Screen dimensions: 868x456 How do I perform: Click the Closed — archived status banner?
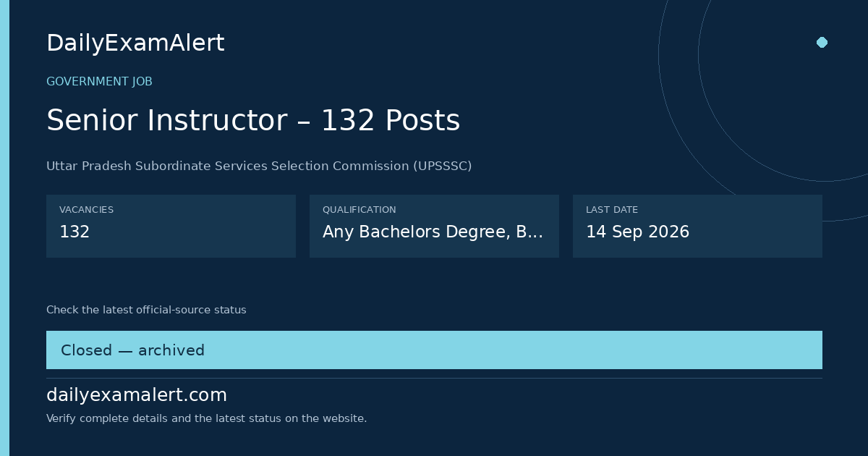(x=434, y=350)
